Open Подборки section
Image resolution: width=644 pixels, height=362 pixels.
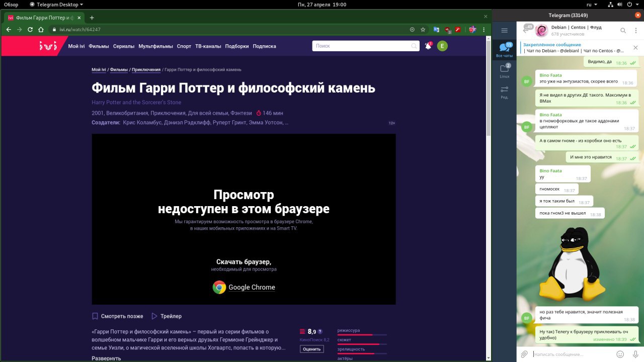(x=237, y=46)
